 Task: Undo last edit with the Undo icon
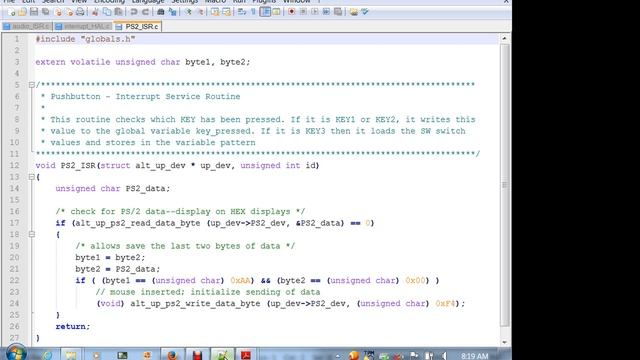click(133, 12)
